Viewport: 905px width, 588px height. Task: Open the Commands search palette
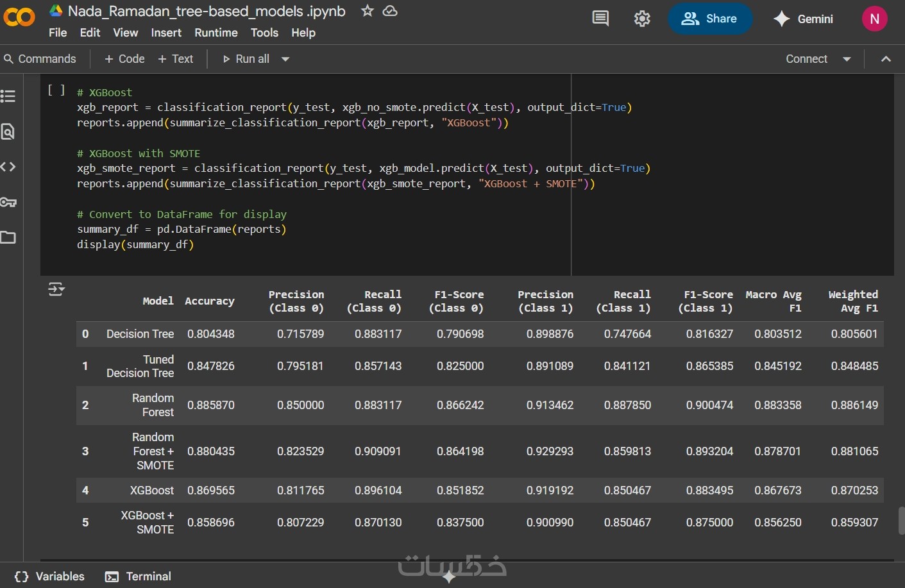40,59
